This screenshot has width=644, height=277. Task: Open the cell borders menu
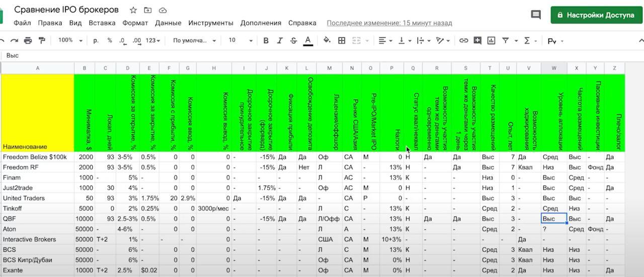(342, 41)
